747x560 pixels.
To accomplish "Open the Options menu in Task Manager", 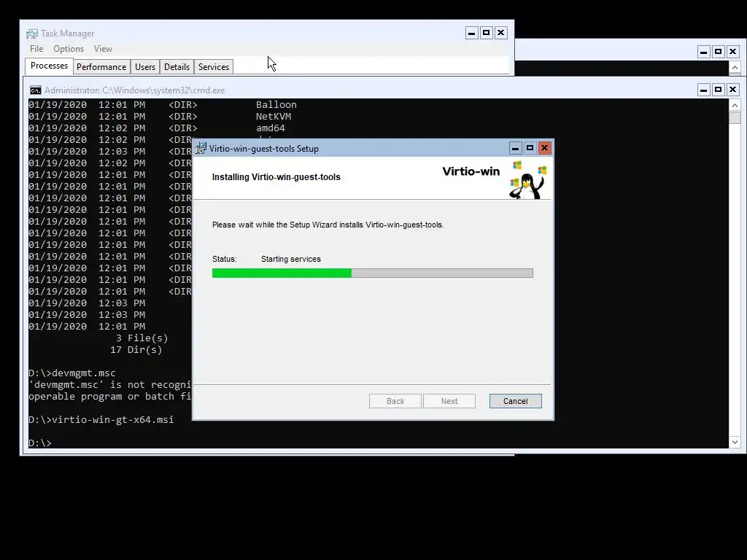I will click(x=68, y=49).
